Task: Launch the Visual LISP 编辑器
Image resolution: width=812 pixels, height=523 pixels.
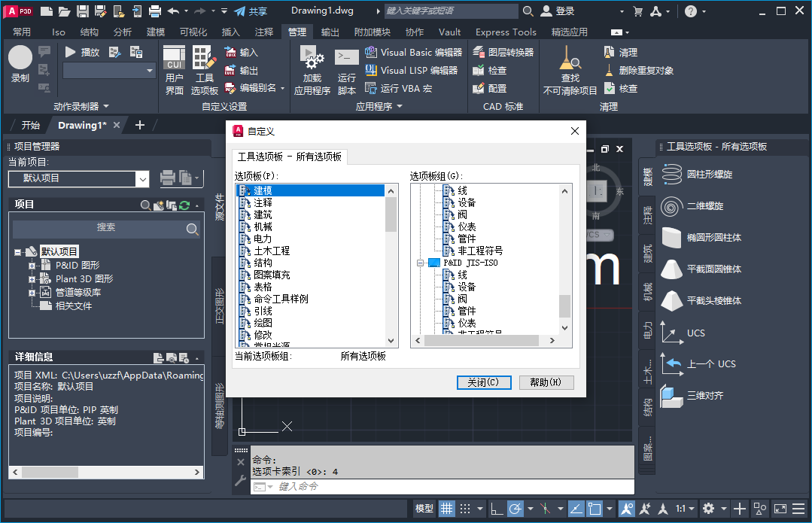Action: point(410,71)
